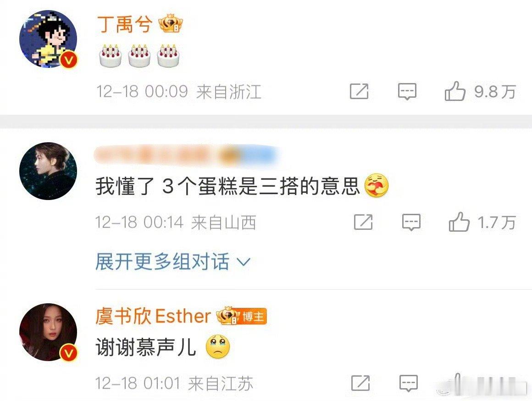Open reply icon on 虞书欣's reply
Screen dimensions: 532x401
coord(409,383)
